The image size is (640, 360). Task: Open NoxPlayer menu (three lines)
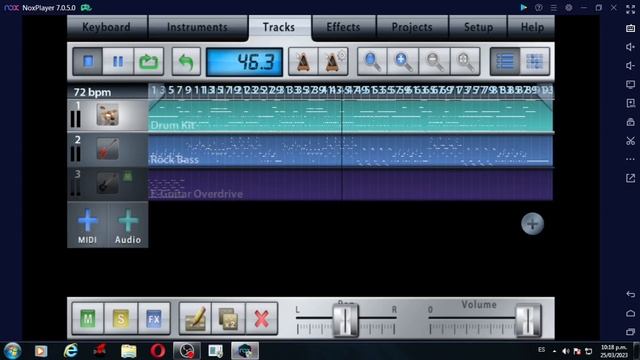click(553, 8)
